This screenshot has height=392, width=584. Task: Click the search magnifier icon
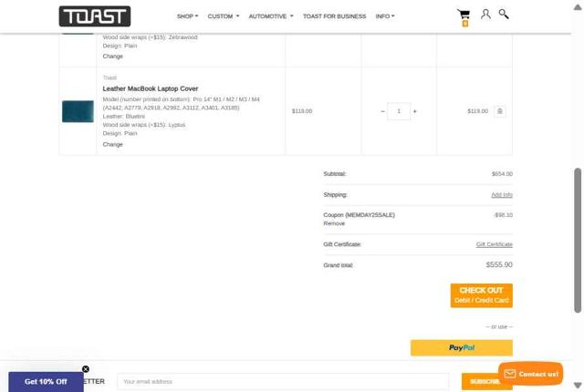[504, 15]
